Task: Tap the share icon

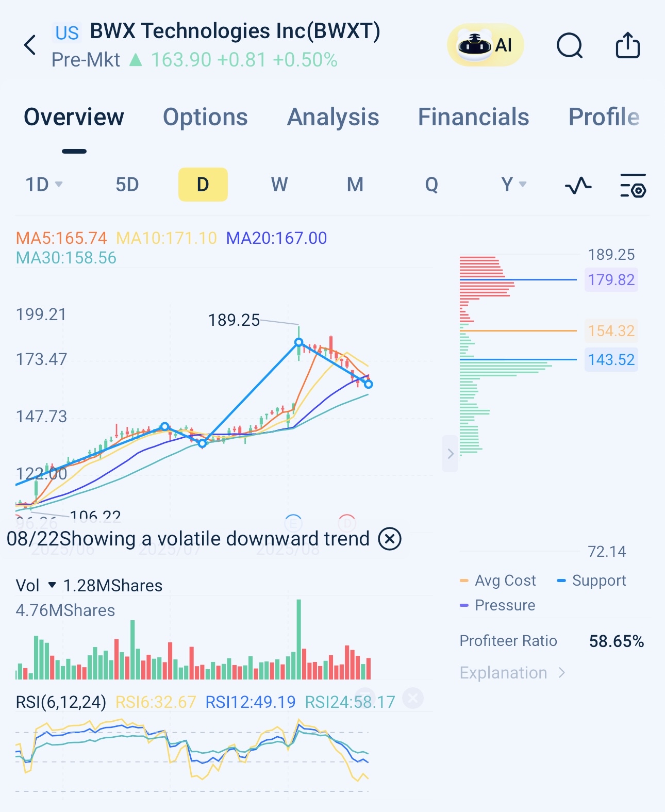Action: [627, 46]
